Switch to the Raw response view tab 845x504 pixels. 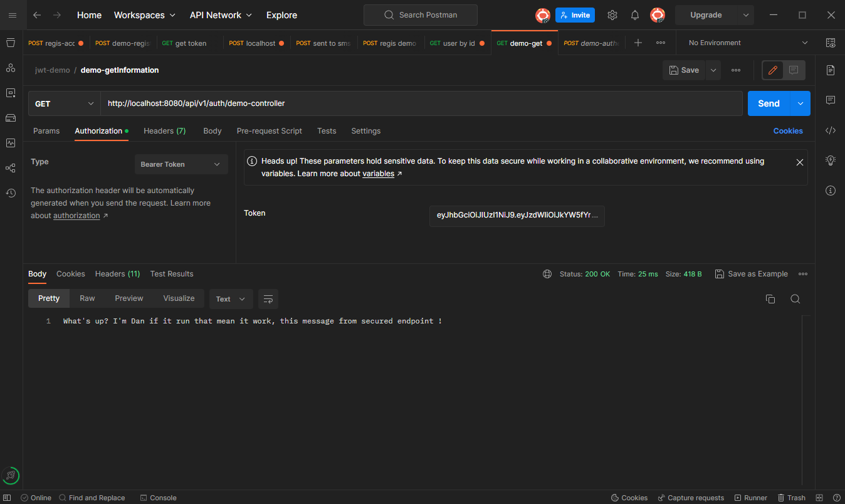(87, 298)
